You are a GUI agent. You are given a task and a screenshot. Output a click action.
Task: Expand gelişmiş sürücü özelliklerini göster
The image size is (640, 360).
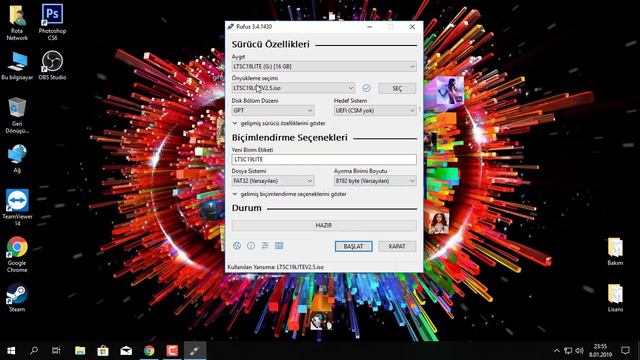tap(279, 123)
